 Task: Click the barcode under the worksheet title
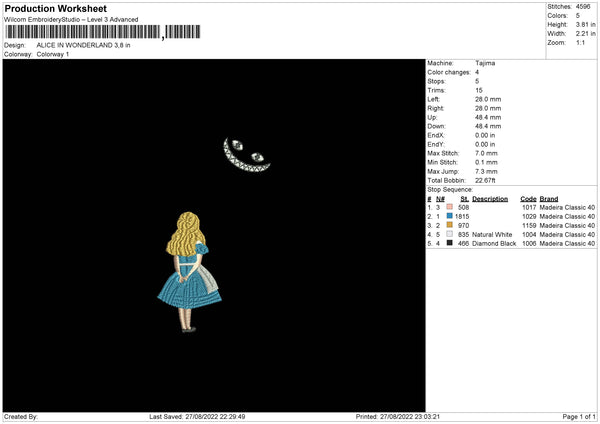102,32
